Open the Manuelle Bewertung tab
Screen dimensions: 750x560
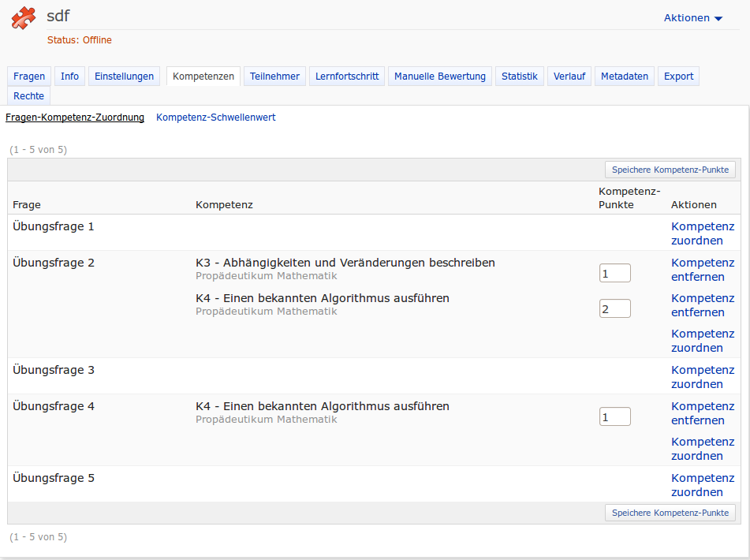point(439,77)
